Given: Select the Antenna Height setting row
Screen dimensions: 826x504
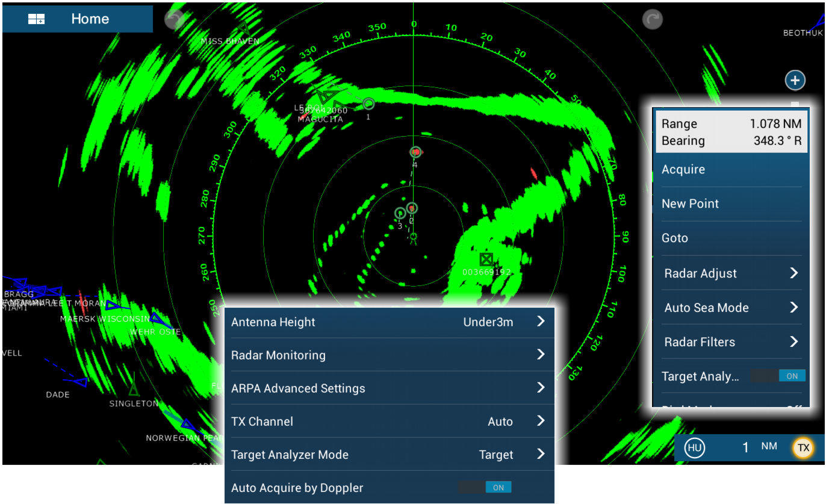Looking at the screenshot, I should pyautogui.click(x=390, y=322).
